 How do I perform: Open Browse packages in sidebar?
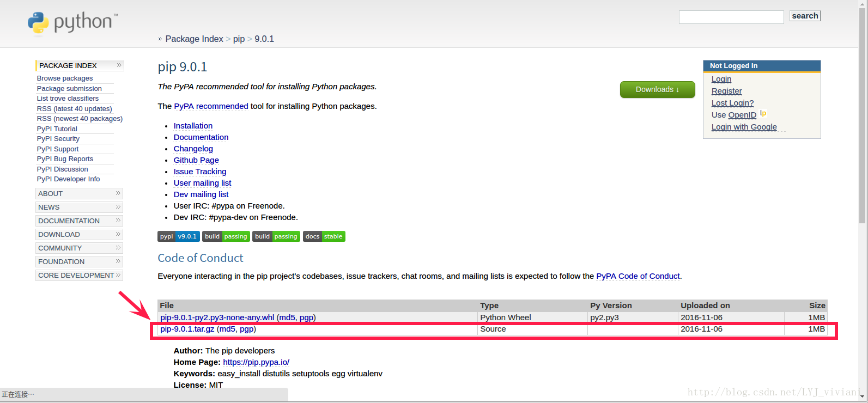[x=65, y=78]
